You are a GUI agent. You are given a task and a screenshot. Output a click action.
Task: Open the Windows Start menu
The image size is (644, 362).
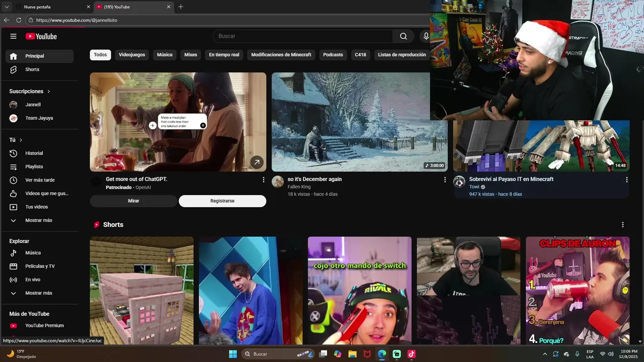pyautogui.click(x=233, y=354)
